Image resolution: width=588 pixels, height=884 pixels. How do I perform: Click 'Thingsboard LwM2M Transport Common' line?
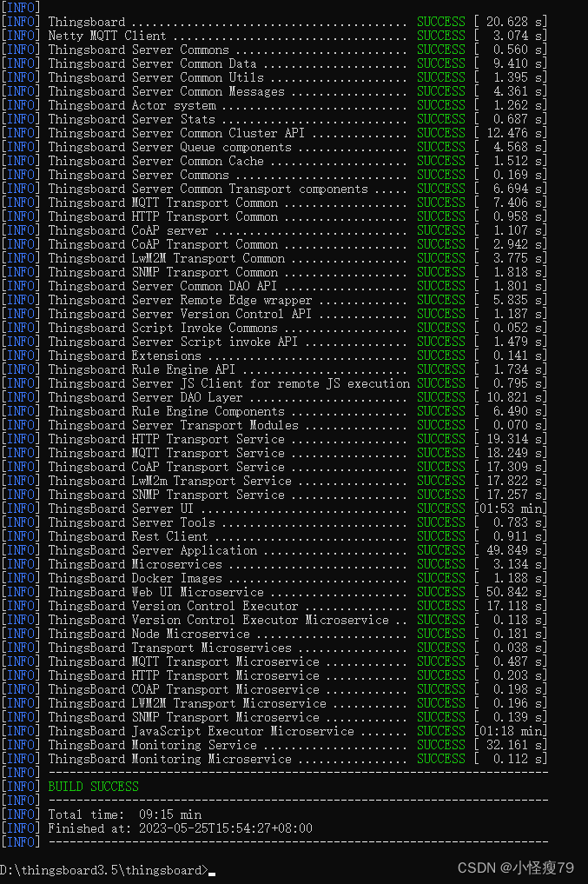pos(274,258)
